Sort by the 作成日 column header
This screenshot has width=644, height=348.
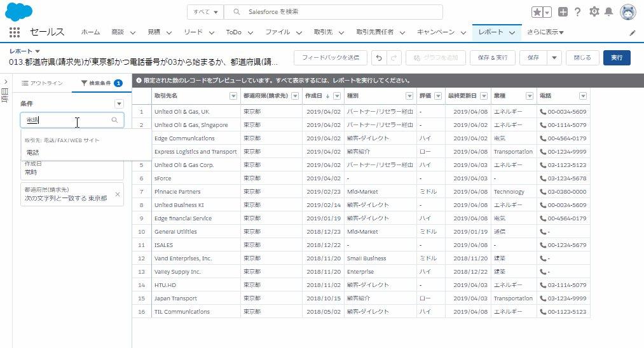[x=314, y=96]
